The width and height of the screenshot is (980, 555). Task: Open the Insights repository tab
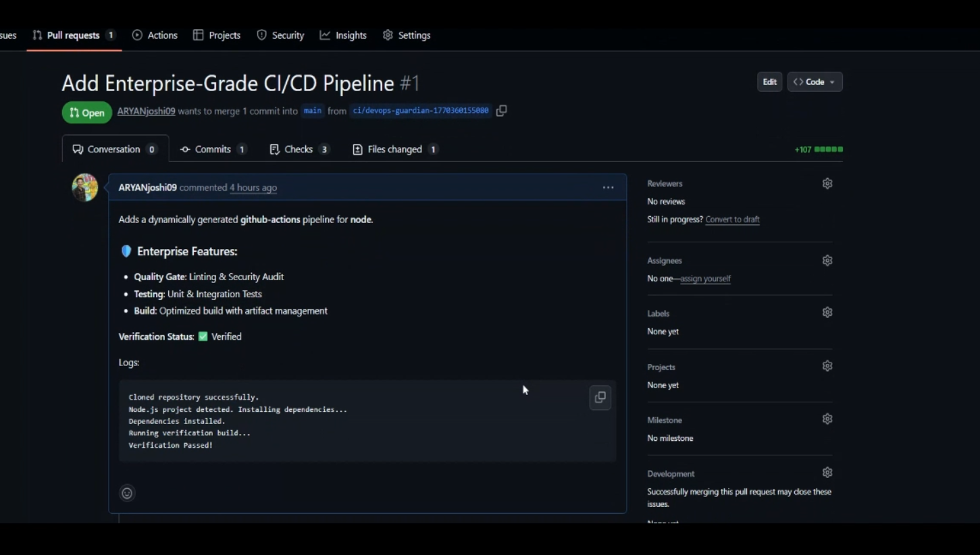point(343,35)
